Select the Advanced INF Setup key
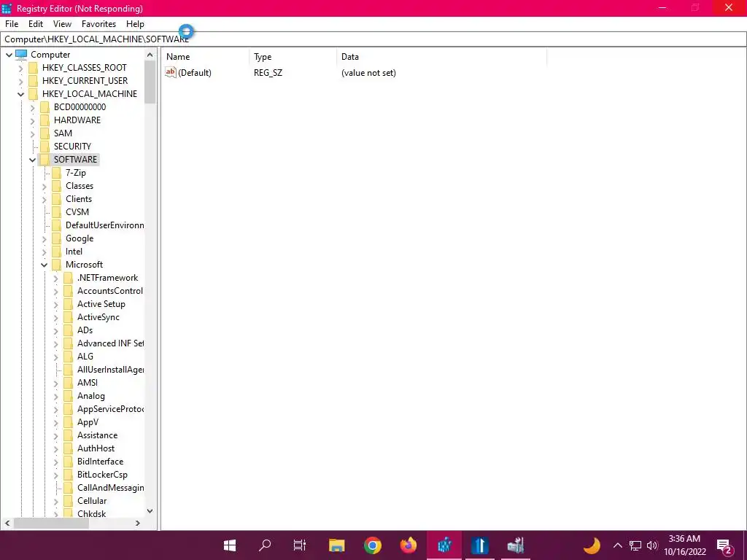This screenshot has width=747, height=560. (x=110, y=343)
